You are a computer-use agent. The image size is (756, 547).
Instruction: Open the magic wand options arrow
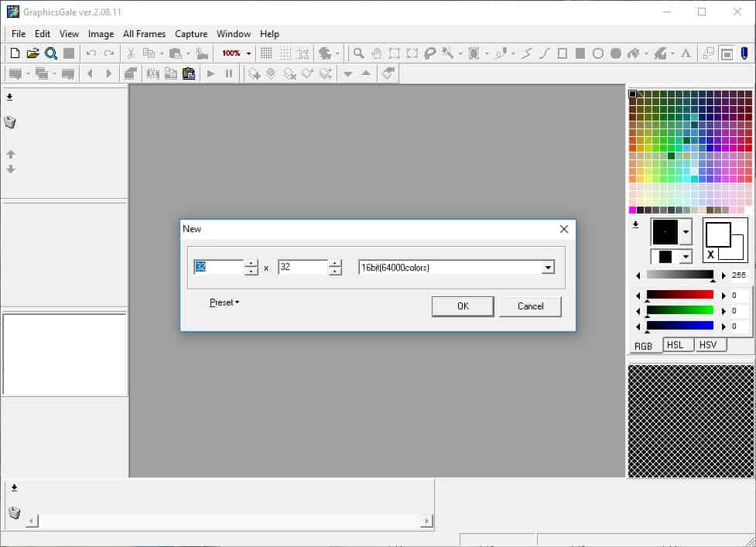coord(460,53)
